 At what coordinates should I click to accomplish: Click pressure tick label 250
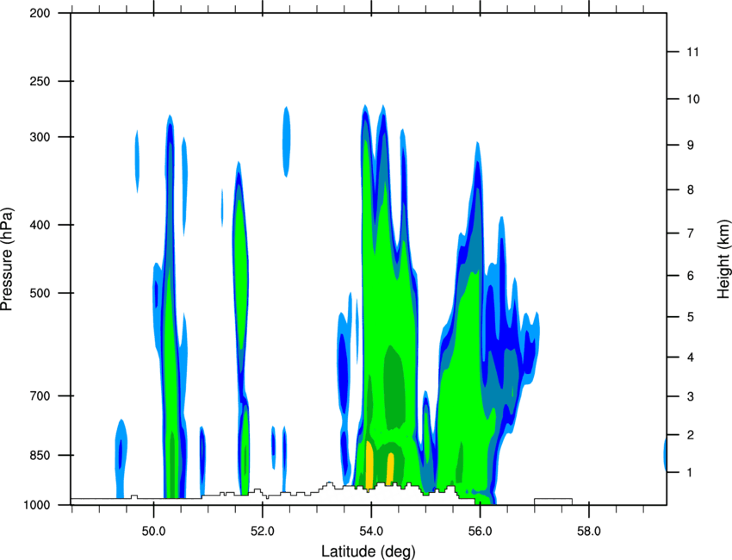pos(40,81)
